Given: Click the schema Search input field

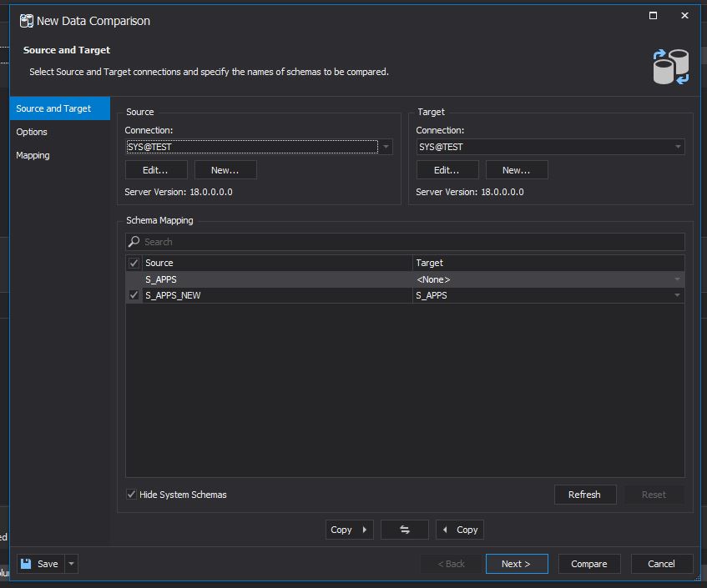Looking at the screenshot, I should (409, 242).
